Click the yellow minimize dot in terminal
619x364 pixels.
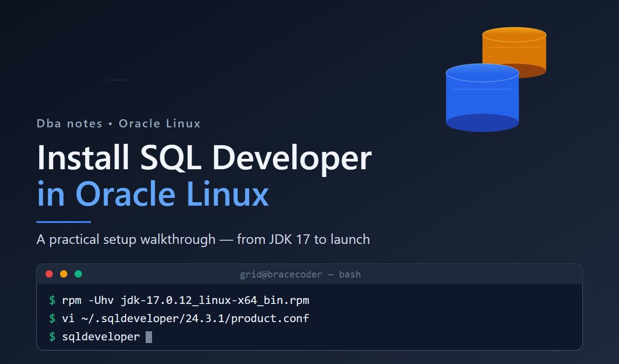(x=64, y=274)
